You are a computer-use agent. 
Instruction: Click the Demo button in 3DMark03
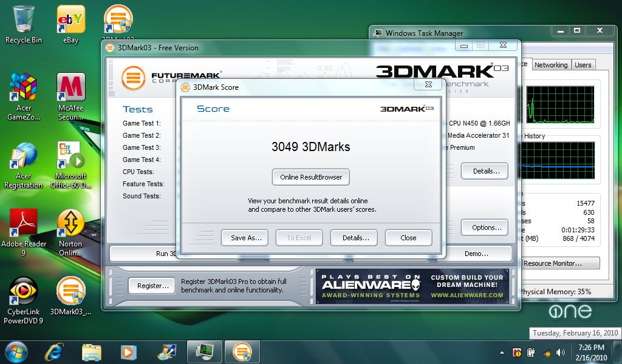pyautogui.click(x=476, y=254)
